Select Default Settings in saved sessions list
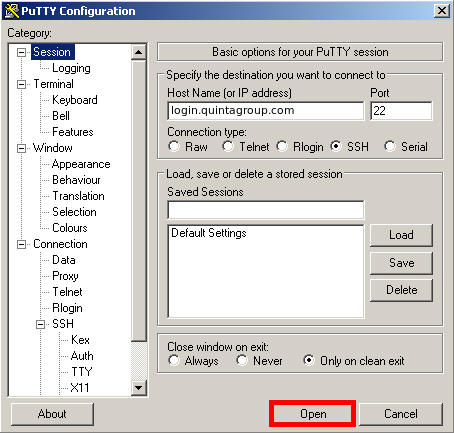Image resolution: width=454 pixels, height=433 pixels. pyautogui.click(x=209, y=233)
